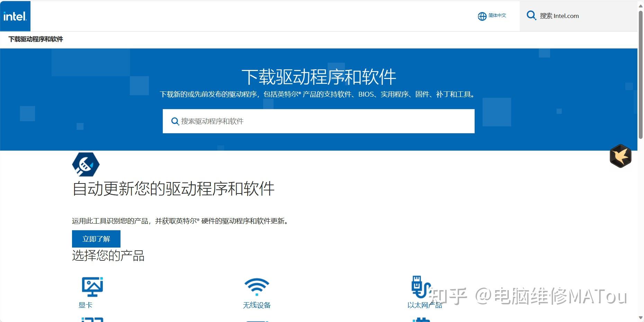Click the magnifier in driver search box
The height and width of the screenshot is (322, 644).
[x=175, y=122]
